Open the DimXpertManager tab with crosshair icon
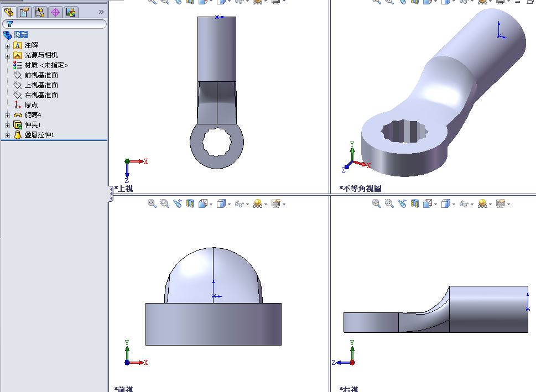The width and height of the screenshot is (536, 392). tap(55, 12)
